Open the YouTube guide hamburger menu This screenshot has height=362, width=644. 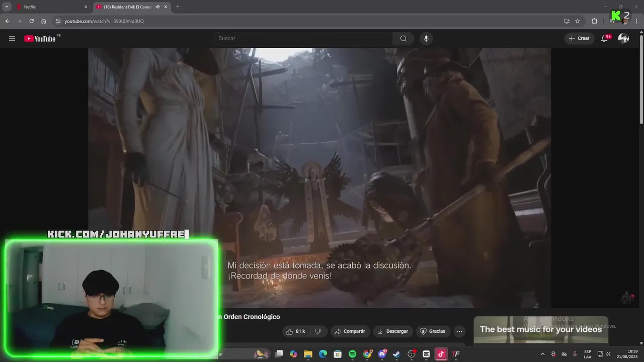12,38
